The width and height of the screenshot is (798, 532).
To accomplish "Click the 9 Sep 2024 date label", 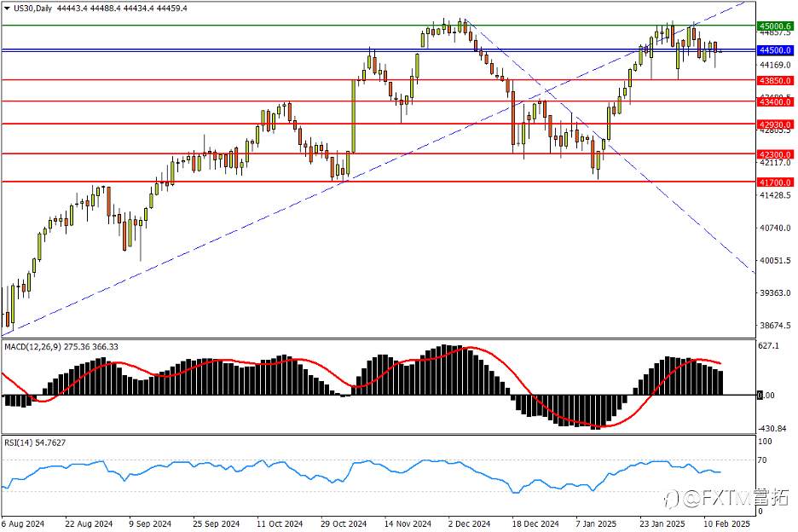I will 151,523.
